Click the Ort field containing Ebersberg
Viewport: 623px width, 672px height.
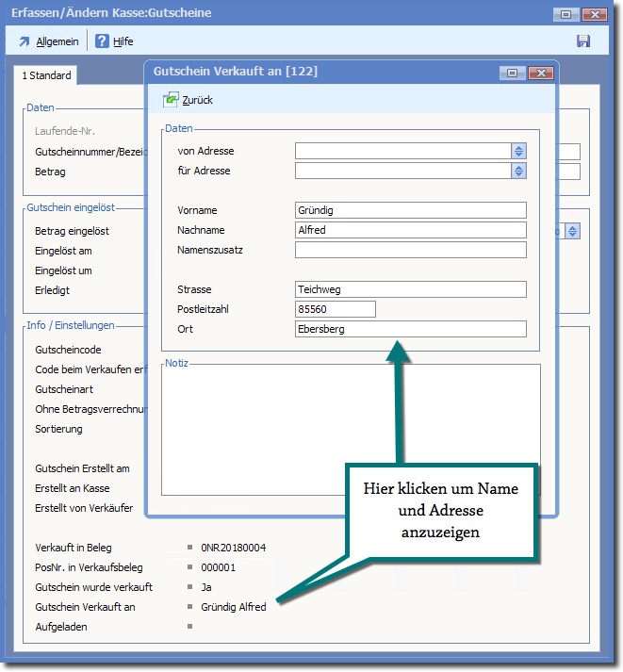pos(410,329)
